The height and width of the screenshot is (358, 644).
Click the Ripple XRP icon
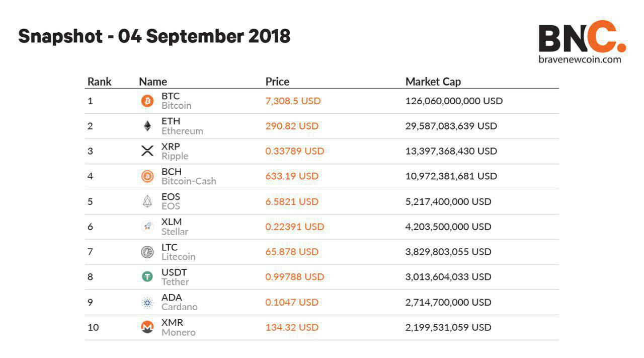point(147,151)
